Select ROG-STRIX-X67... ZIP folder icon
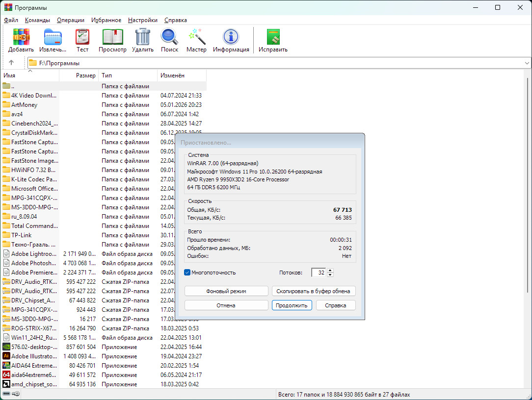This screenshot has width=532, height=400. (x=6, y=328)
